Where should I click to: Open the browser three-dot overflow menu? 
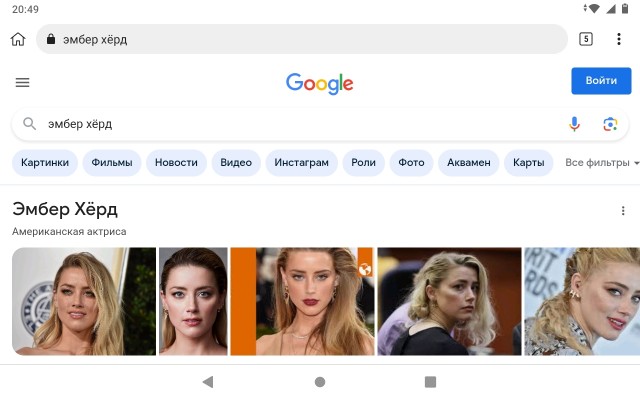point(619,39)
